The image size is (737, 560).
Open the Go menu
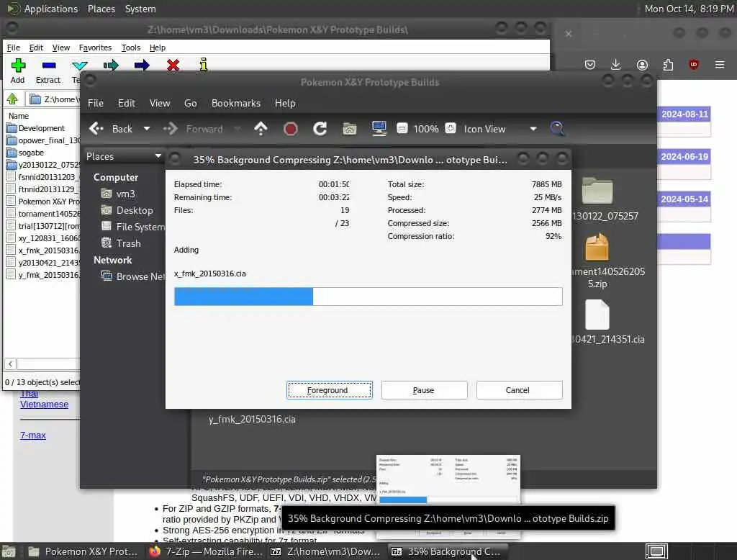pyautogui.click(x=190, y=103)
